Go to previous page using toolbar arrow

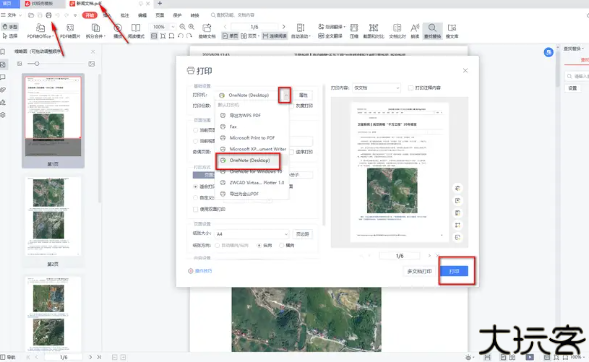pyautogui.click(x=225, y=27)
